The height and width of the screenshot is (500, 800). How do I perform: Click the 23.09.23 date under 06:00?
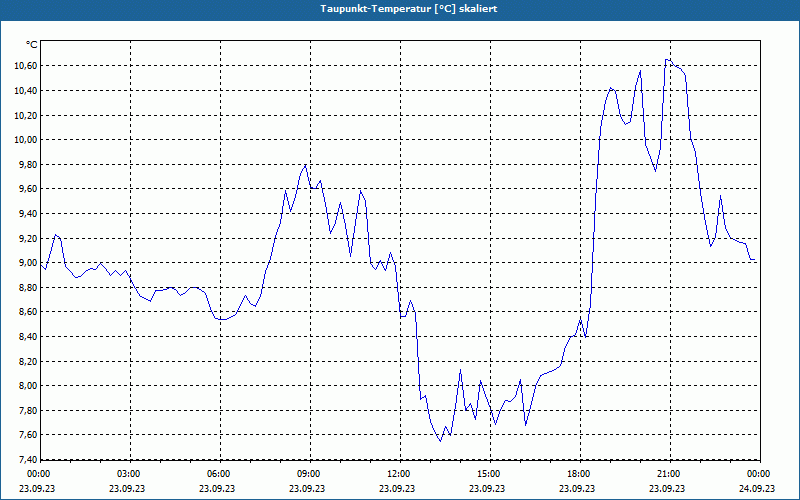217,488
